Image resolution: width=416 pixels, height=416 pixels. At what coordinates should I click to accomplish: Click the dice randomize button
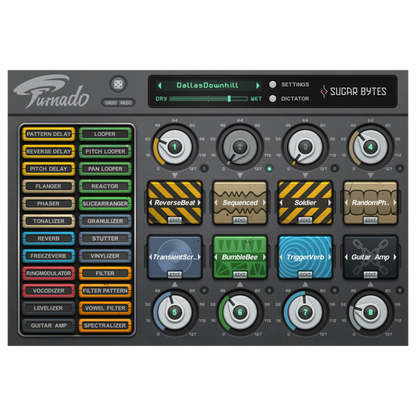[x=118, y=85]
